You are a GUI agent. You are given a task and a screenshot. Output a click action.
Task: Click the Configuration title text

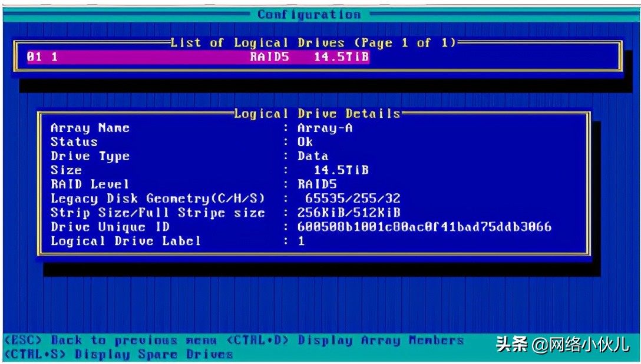tap(309, 15)
